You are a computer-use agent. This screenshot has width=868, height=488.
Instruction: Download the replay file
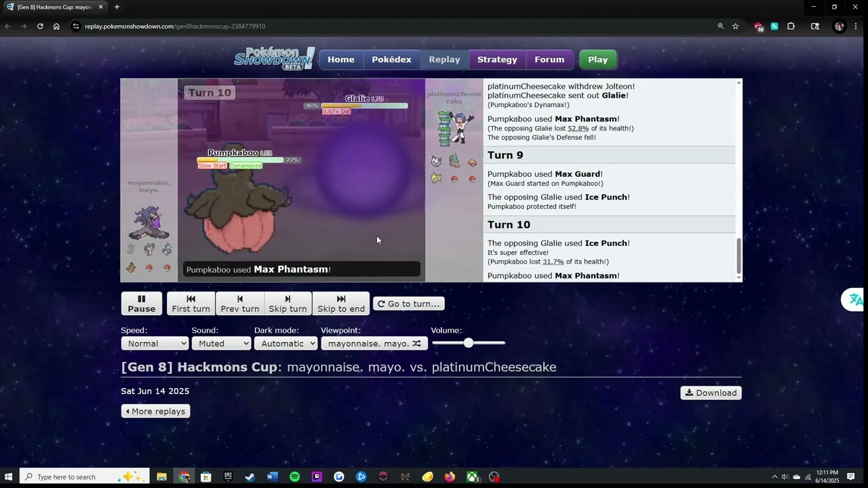coord(711,393)
